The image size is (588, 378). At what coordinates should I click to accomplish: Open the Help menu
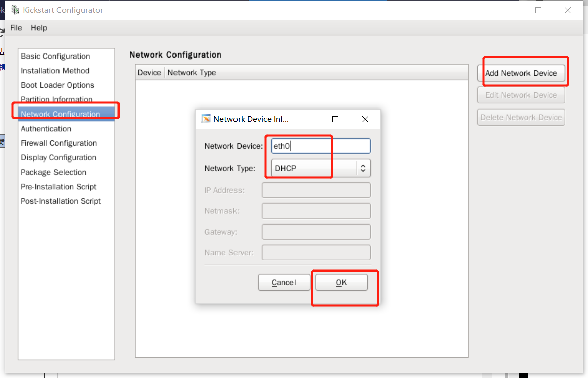point(39,28)
